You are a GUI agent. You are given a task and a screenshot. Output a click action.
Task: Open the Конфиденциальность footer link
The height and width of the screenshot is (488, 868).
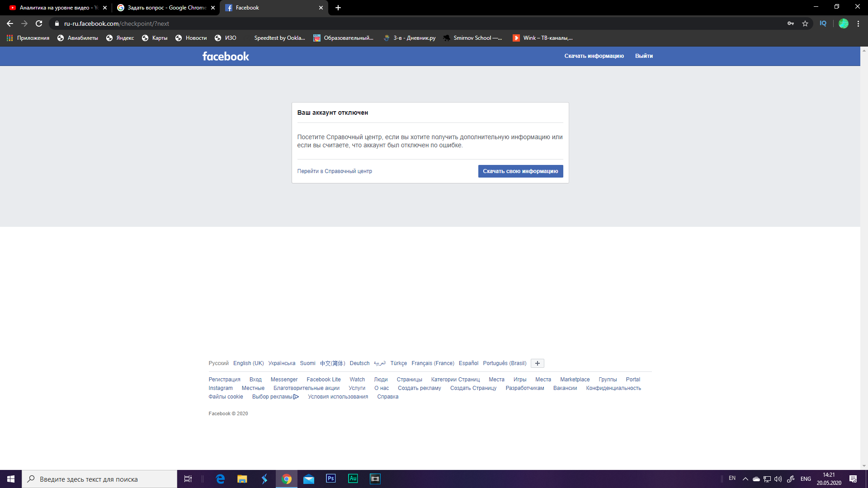click(613, 388)
